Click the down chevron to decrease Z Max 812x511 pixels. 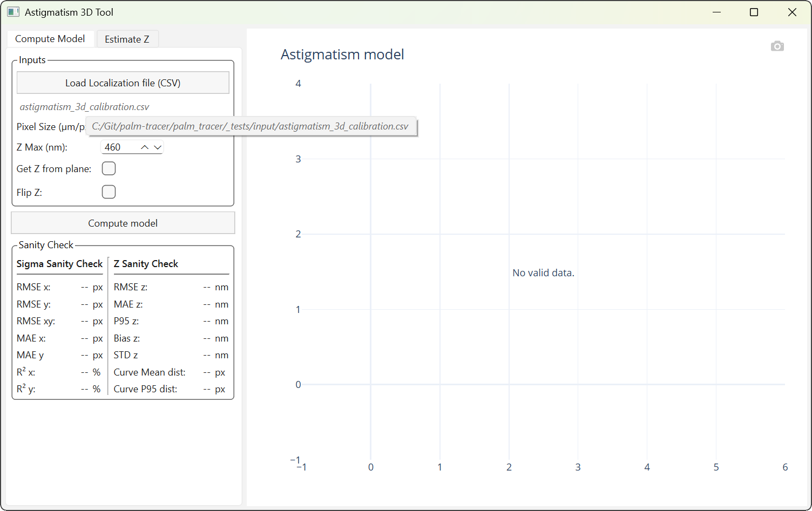[x=157, y=147]
